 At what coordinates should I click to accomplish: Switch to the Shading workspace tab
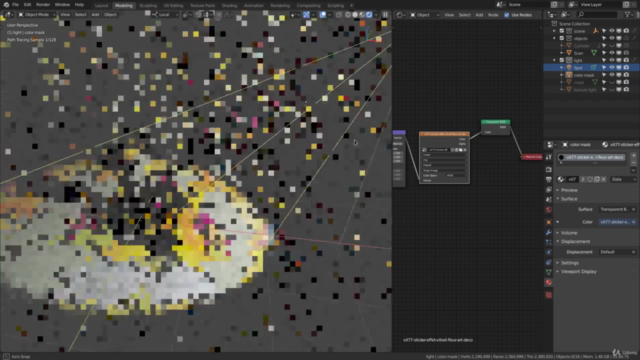coord(229,6)
